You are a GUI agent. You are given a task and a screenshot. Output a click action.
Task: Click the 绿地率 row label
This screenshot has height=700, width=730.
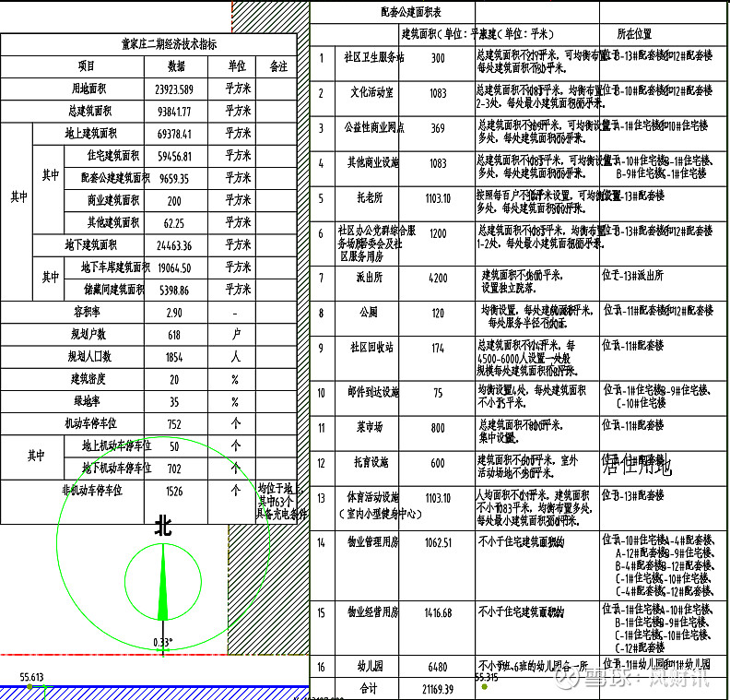pyautogui.click(x=87, y=401)
